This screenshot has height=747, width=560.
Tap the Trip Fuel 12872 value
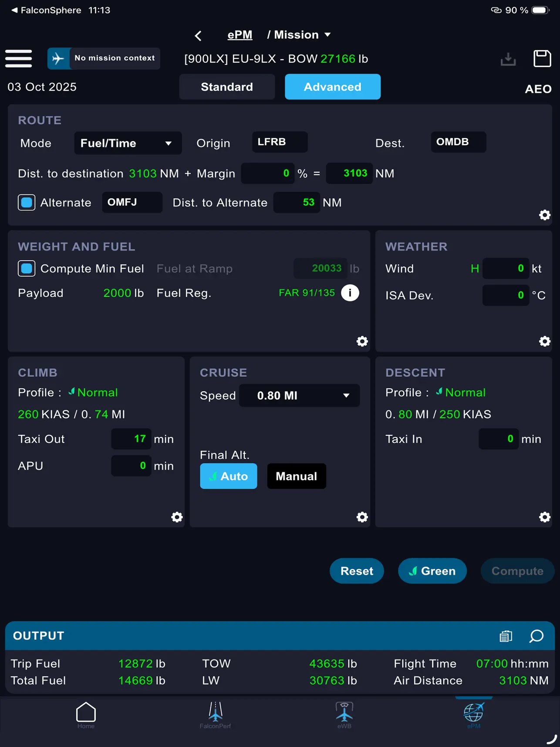(135, 664)
